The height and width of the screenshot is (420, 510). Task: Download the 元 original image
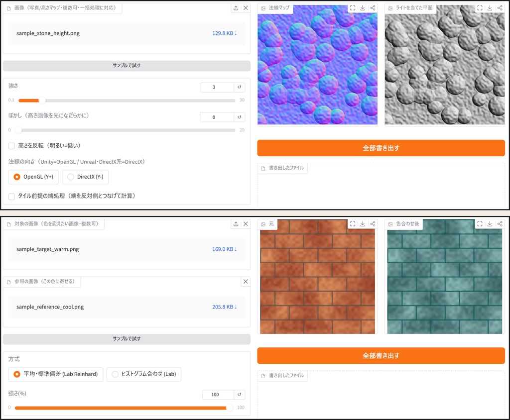tap(363, 224)
